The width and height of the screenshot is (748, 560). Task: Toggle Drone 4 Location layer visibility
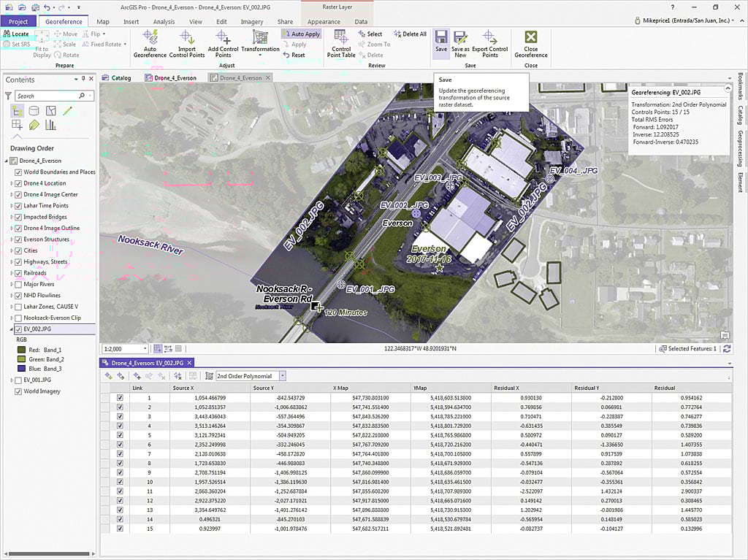(18, 184)
